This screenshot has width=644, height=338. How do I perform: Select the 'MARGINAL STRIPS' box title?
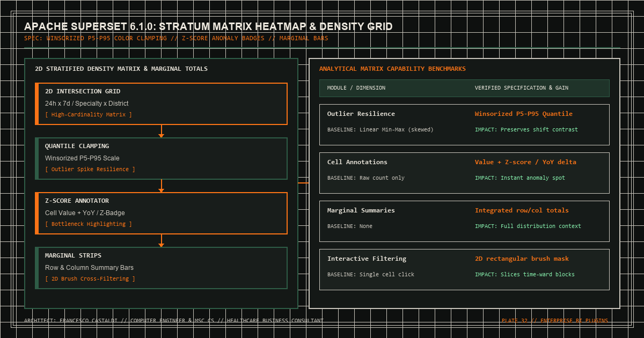pyautogui.click(x=74, y=255)
